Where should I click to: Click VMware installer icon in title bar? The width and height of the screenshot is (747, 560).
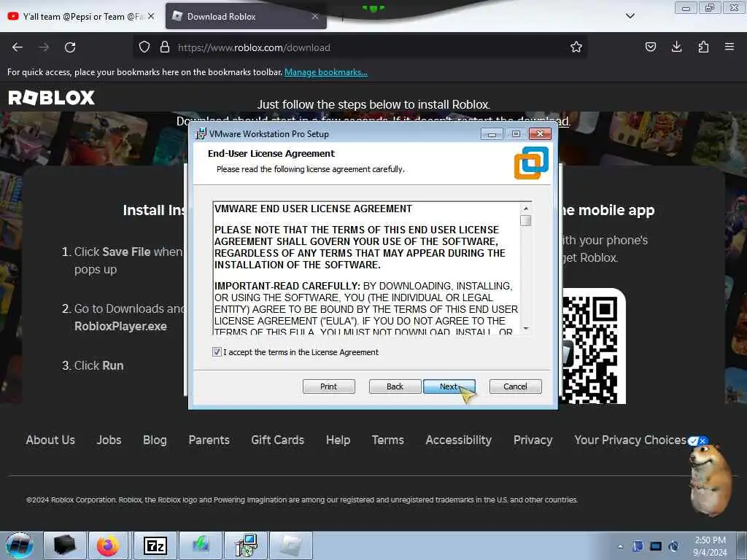(x=201, y=134)
